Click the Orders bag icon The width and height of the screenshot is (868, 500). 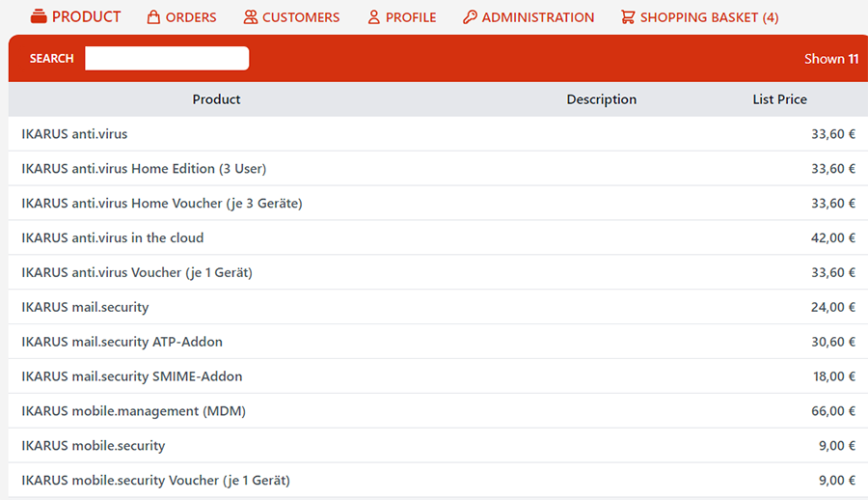pos(153,17)
